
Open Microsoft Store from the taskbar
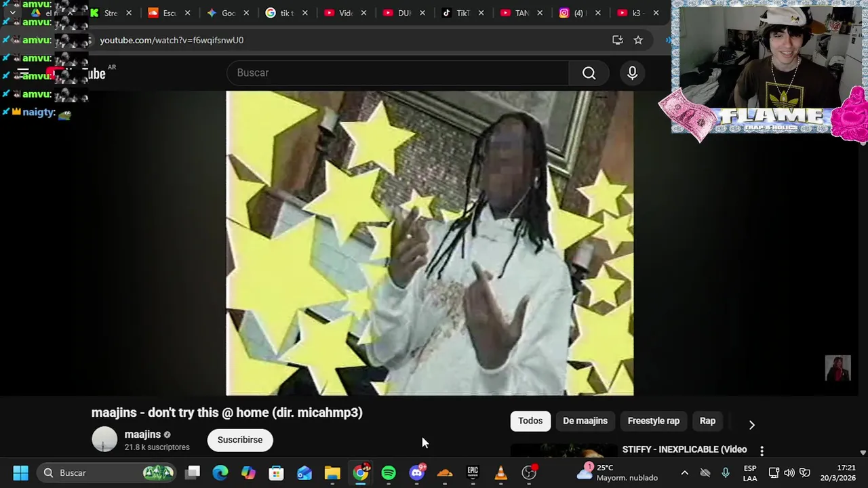pyautogui.click(x=276, y=472)
